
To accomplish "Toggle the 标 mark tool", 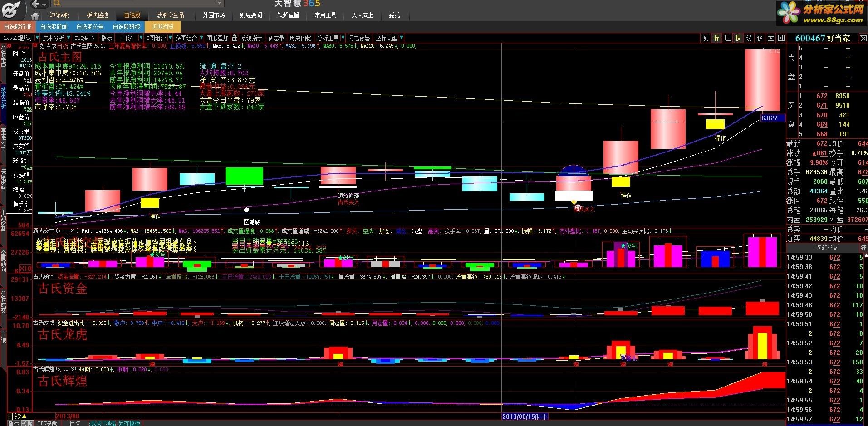I will tap(717, 38).
